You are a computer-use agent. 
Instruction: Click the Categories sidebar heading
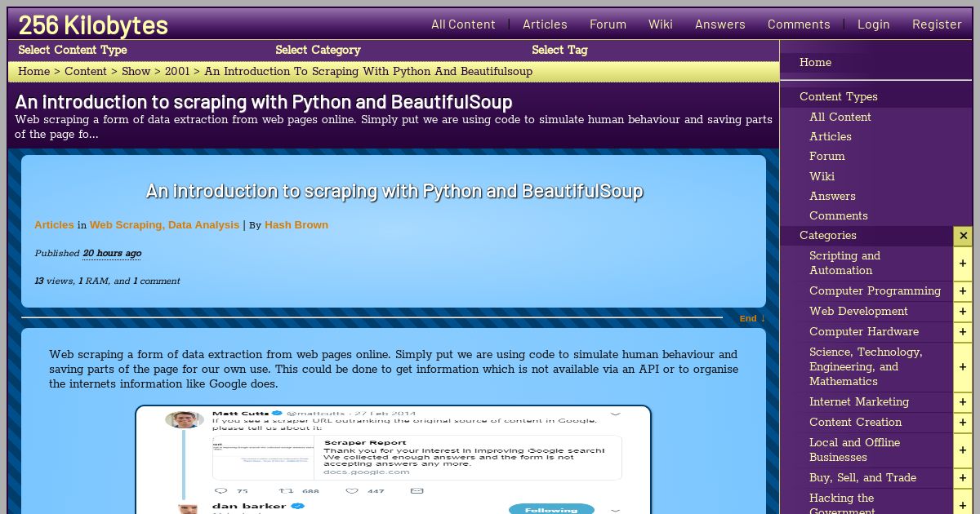(x=828, y=236)
